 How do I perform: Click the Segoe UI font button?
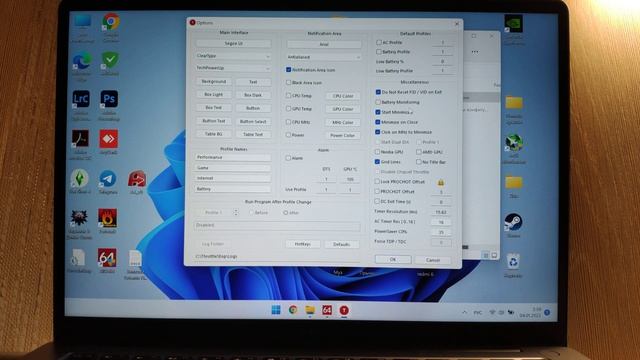(233, 43)
